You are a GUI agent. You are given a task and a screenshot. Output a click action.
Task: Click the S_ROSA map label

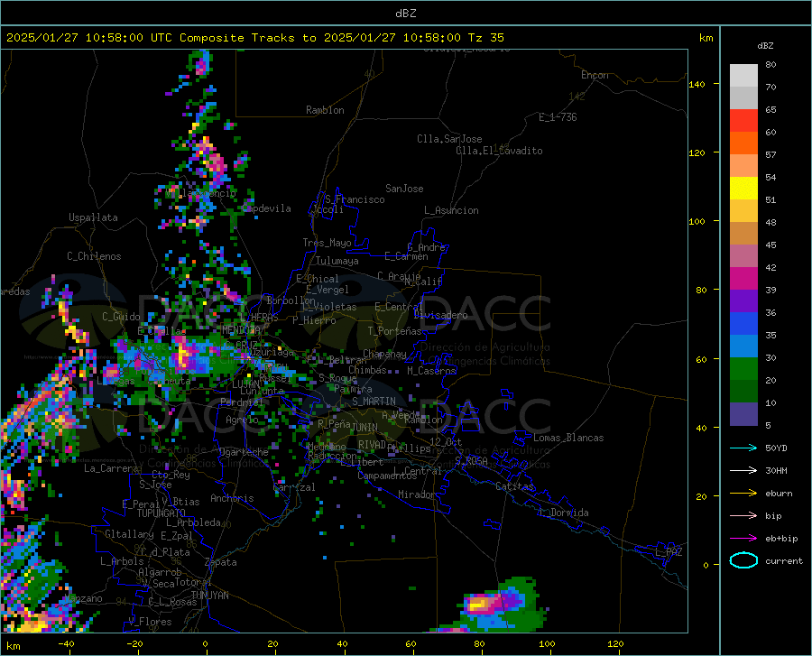point(471,460)
